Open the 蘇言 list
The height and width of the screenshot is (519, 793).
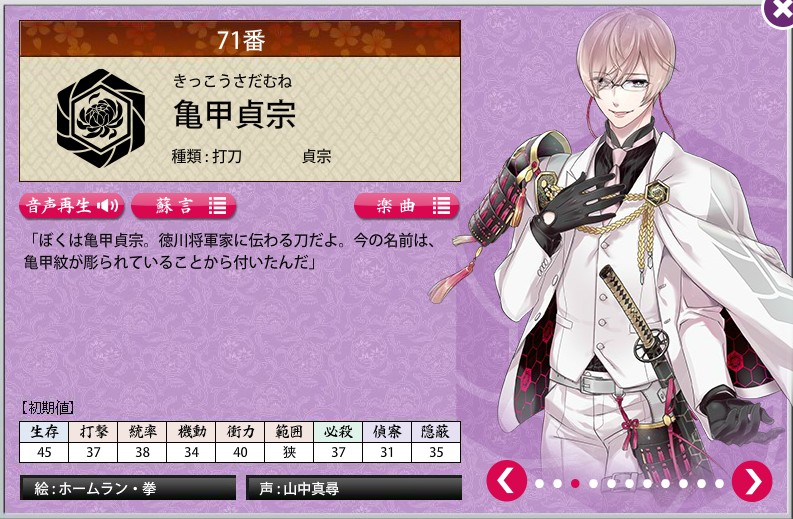(x=184, y=206)
